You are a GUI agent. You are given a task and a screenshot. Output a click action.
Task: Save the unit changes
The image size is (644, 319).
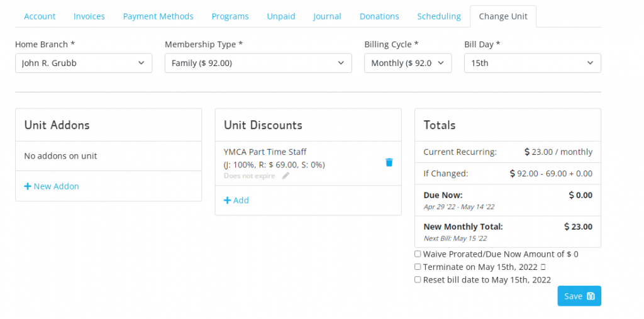click(579, 296)
